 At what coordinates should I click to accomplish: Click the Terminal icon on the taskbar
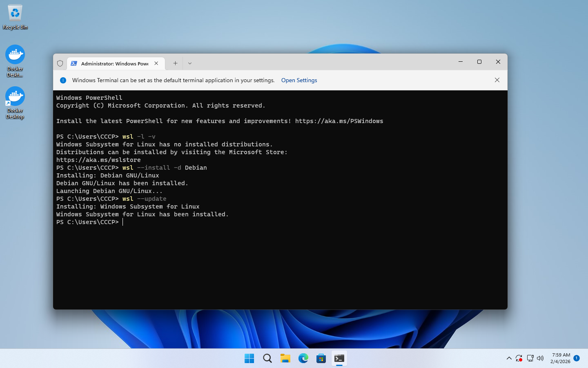click(x=339, y=359)
